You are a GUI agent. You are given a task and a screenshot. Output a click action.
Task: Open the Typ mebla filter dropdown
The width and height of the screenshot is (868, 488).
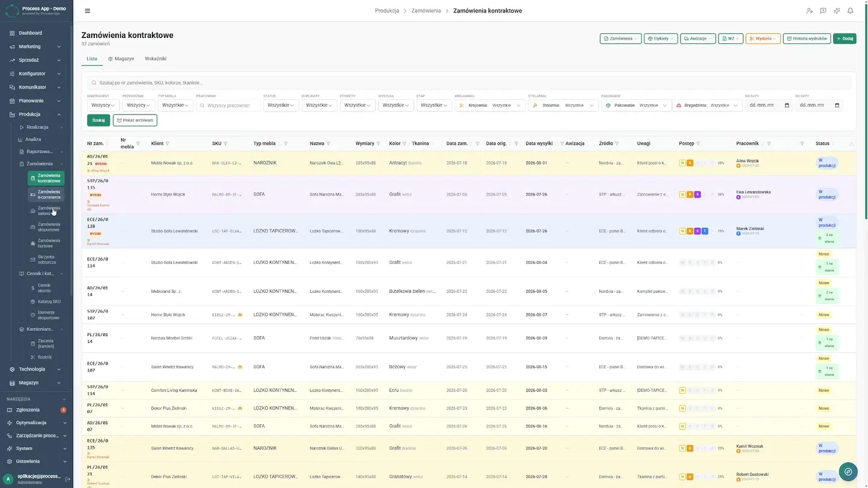pos(175,105)
